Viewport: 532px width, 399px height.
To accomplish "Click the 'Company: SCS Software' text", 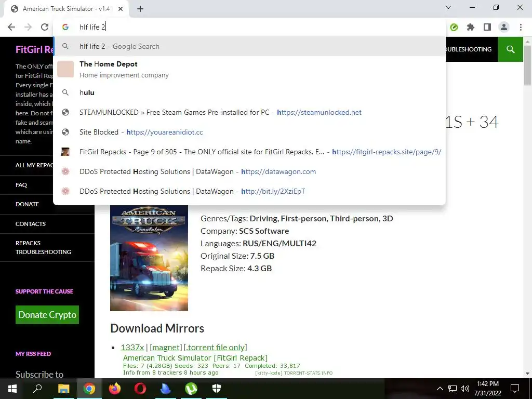I will (245, 231).
